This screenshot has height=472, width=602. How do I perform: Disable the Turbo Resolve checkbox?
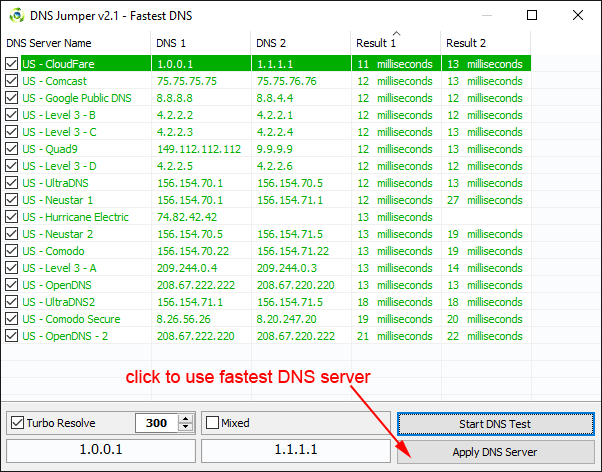(17, 423)
